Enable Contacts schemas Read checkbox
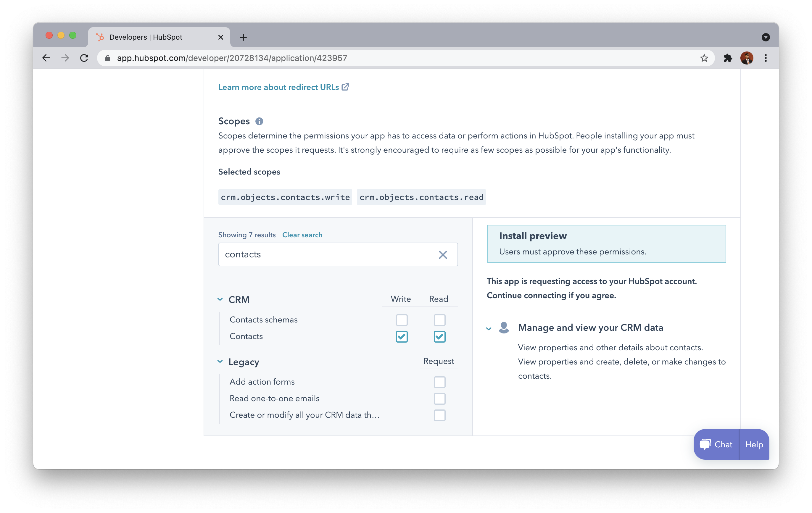 (439, 320)
